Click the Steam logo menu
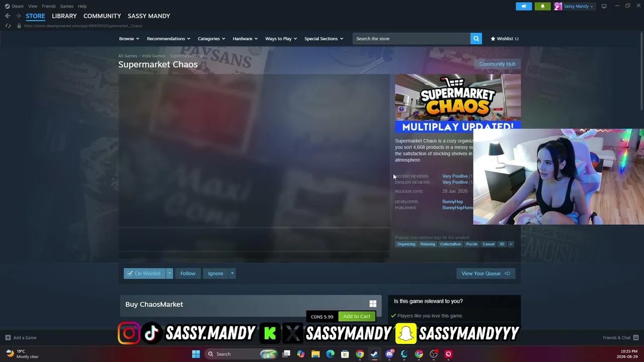Screen dimensions: 644x362 click(14, 6)
